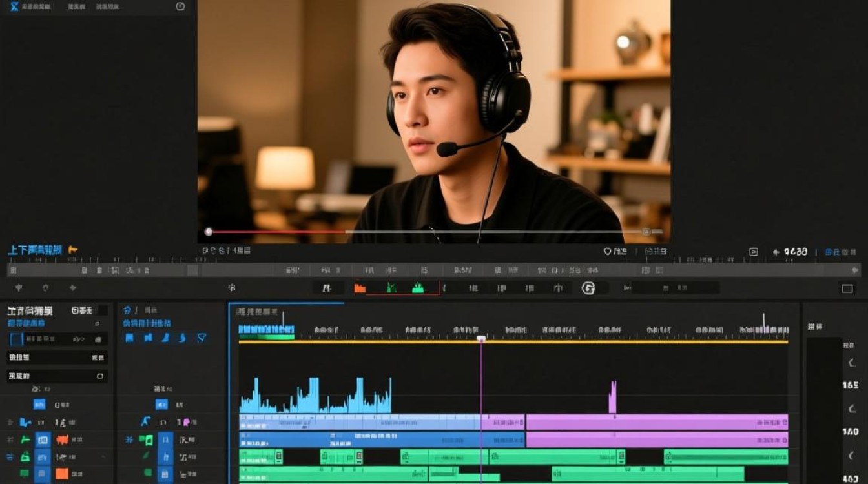868x484 pixels.
Task: Click the long pink clip on upper timeline track
Action: pyautogui.click(x=656, y=422)
